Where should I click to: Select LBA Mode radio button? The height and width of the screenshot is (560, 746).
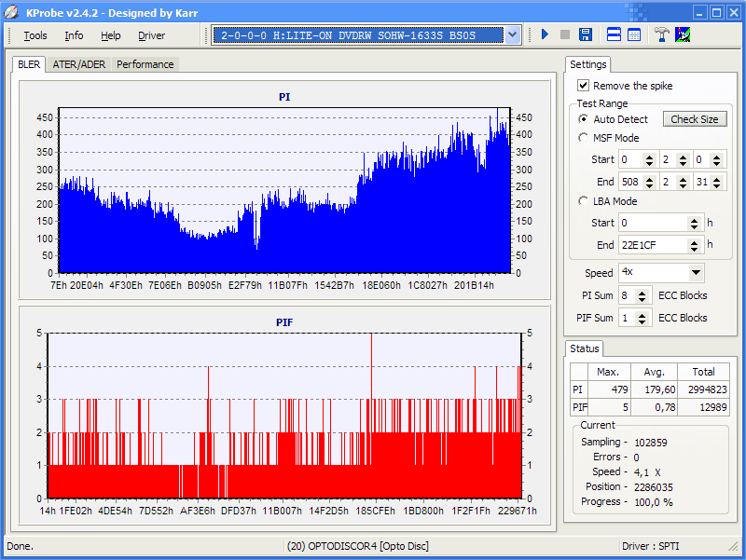pyautogui.click(x=583, y=201)
